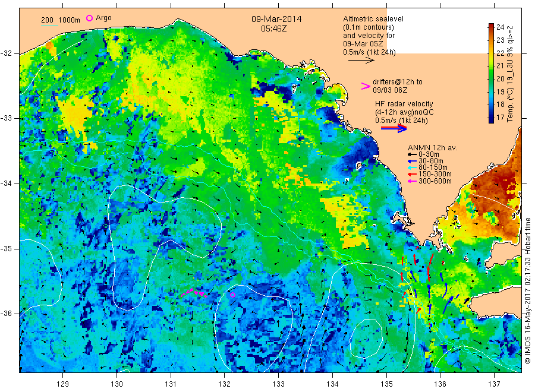
Task: Click the -35 latitude axis label
Action: pos(6,248)
